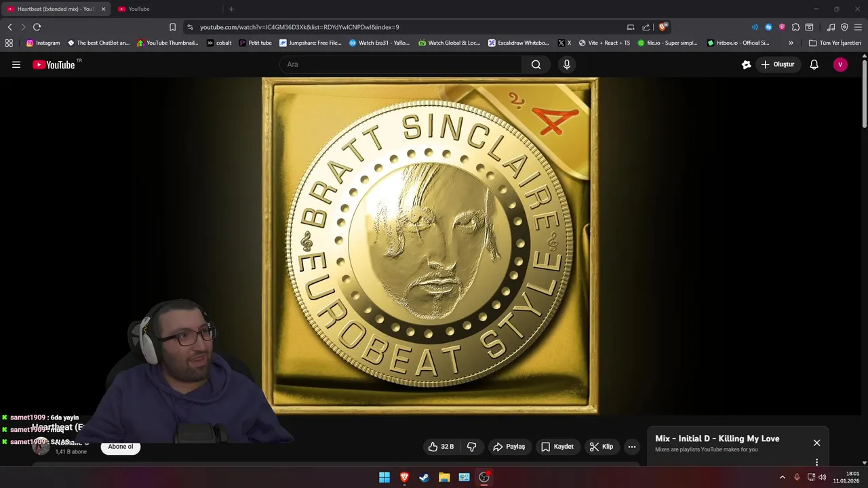The image size is (868, 488).
Task: Open the Shazam extension
Action: [x=768, y=27]
